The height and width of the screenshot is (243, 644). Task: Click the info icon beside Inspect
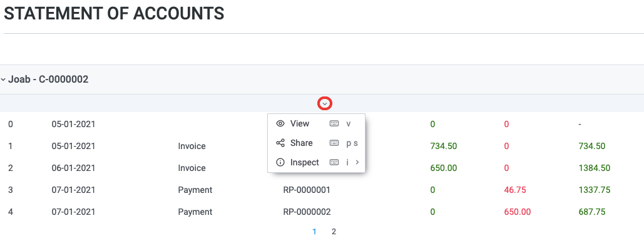[280, 162]
